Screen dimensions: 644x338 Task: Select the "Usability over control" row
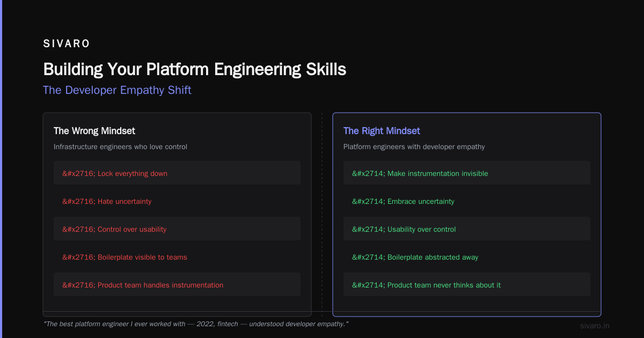[467, 229]
